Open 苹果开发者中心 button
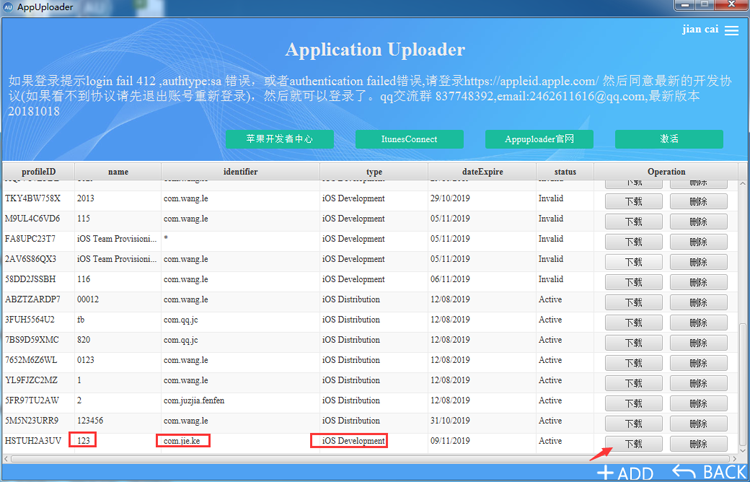Screen dimensions: 750x482 [280, 139]
